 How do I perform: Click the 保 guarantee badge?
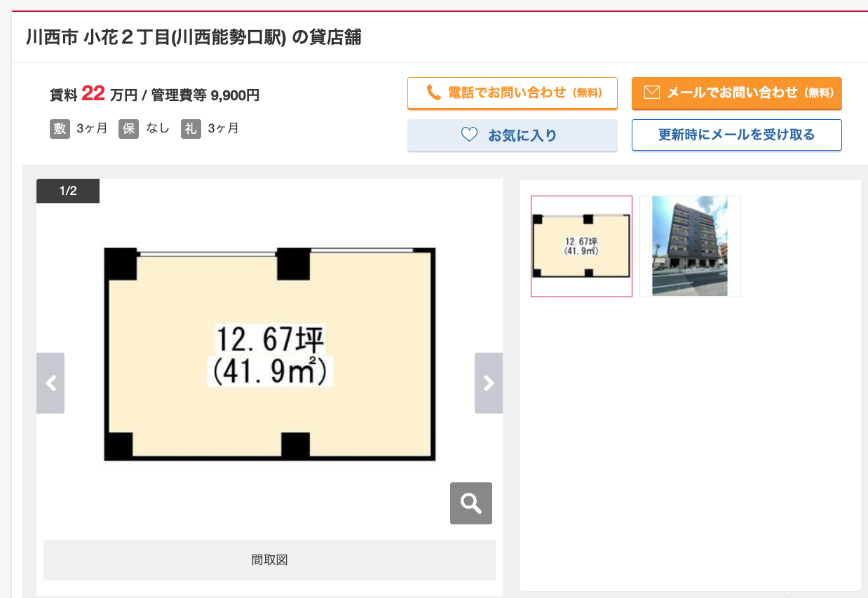[x=128, y=129]
